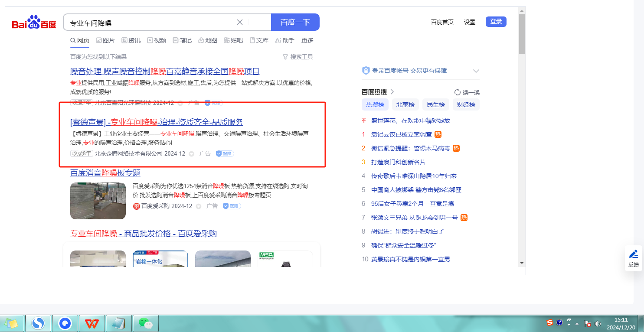Open hot search 确保"群众安全温暖过冬"
Viewport: 644px width, 332px height.
[404, 245]
